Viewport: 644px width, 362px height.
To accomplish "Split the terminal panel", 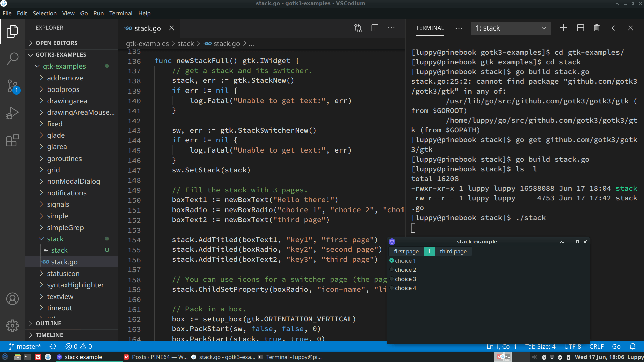I will coord(580,28).
